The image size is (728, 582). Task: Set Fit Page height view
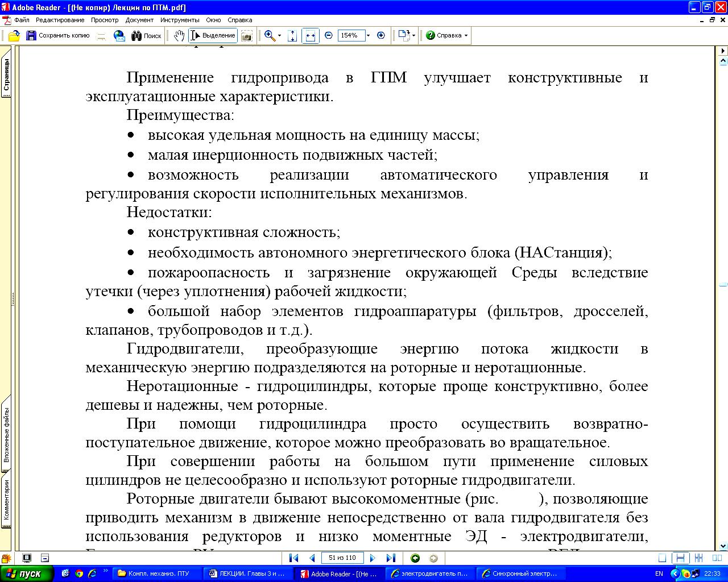pos(292,35)
